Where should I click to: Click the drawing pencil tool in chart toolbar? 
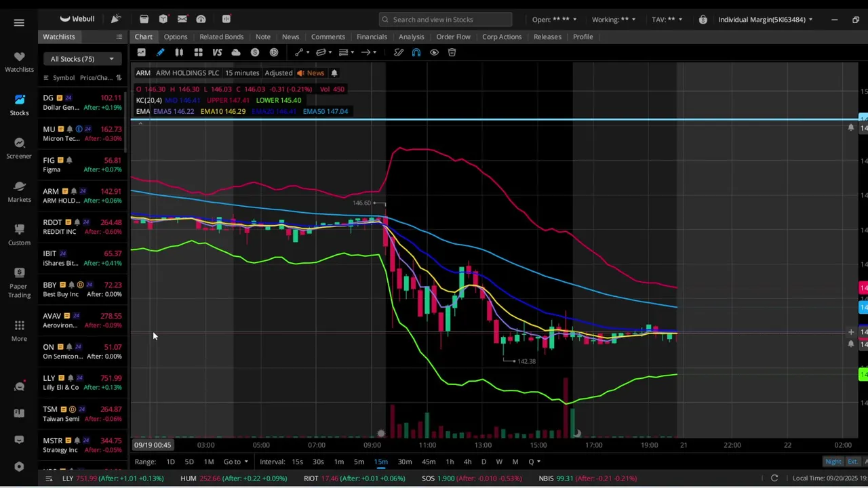click(160, 52)
